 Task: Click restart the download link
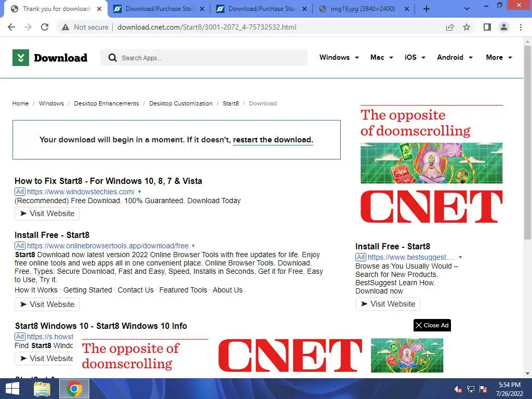[273, 140]
